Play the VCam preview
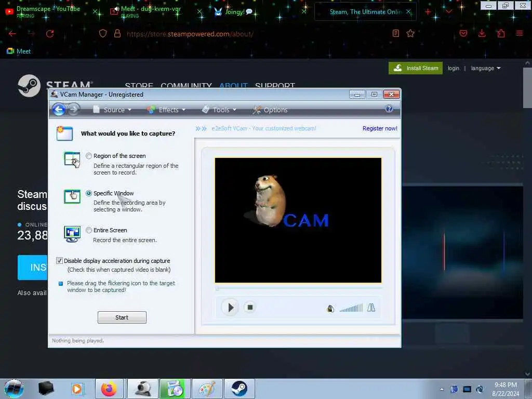The width and height of the screenshot is (532, 399). 230,308
